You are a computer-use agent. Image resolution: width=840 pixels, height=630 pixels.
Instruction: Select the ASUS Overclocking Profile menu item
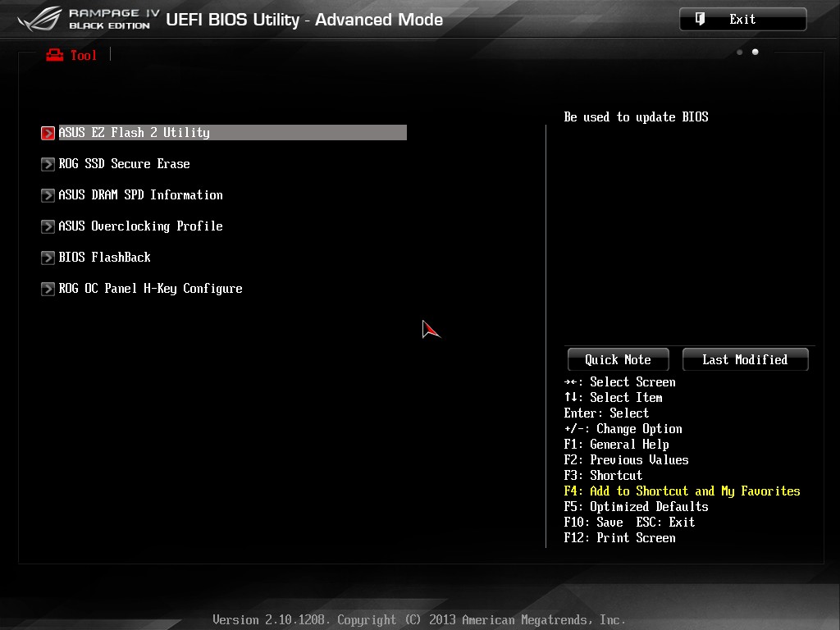(x=140, y=226)
